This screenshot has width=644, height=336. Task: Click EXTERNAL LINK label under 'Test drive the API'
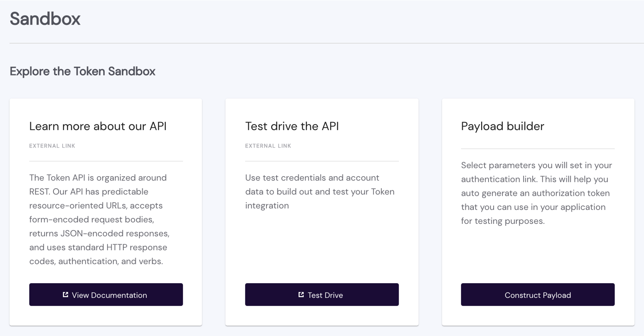pos(268,146)
